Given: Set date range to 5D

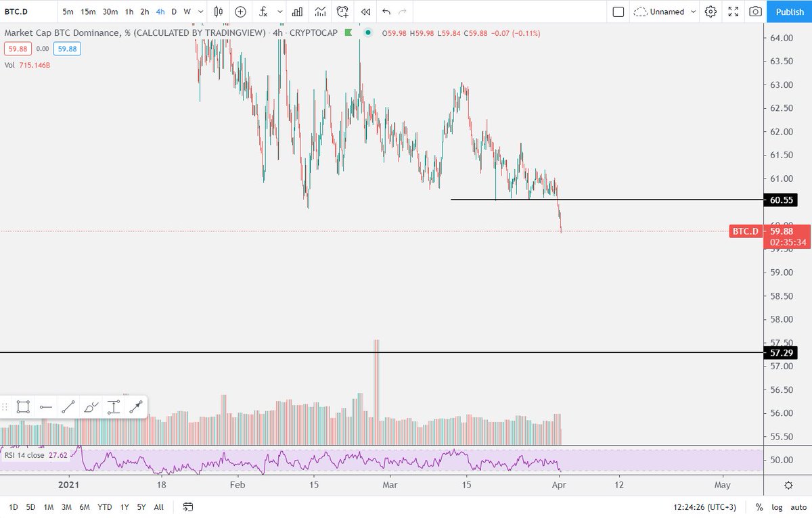Looking at the screenshot, I should [31, 507].
